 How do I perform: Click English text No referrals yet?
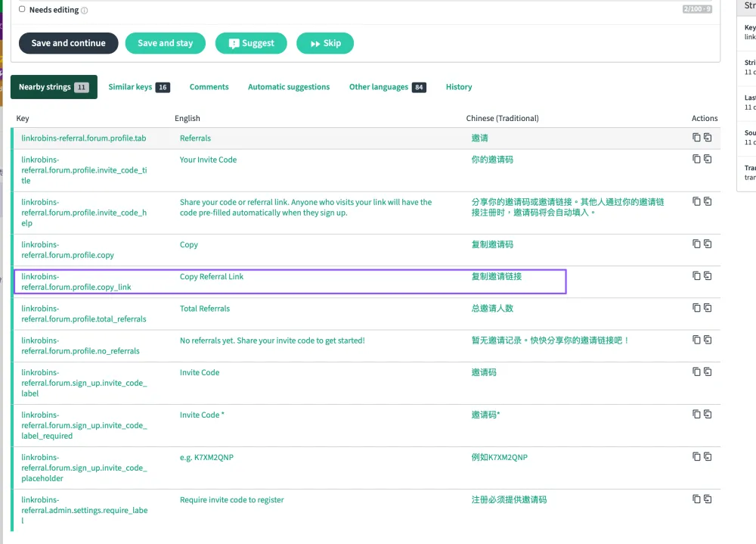pos(272,340)
